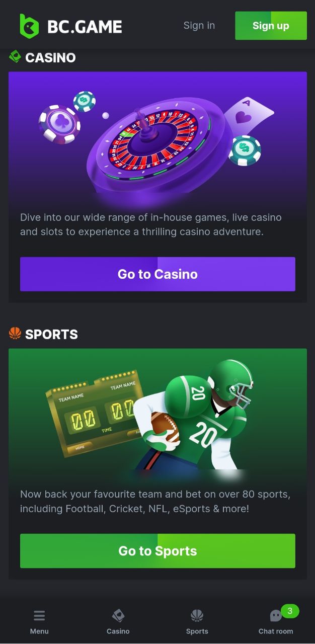Viewport: 315px width, 644px height.
Task: Select the CASINO section heading
Action: click(50, 57)
